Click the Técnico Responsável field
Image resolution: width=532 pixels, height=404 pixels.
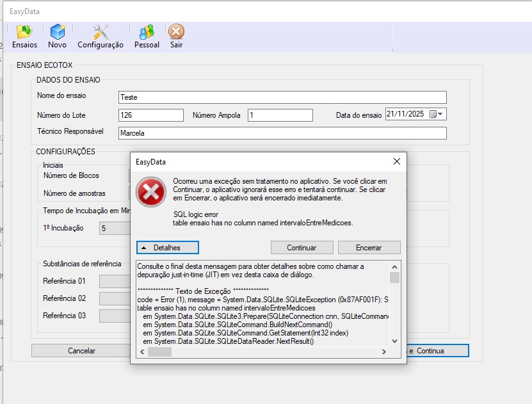(x=282, y=133)
